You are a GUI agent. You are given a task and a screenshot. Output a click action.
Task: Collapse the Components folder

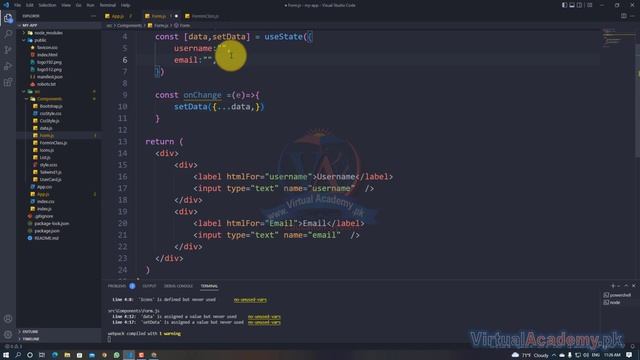tap(49, 99)
